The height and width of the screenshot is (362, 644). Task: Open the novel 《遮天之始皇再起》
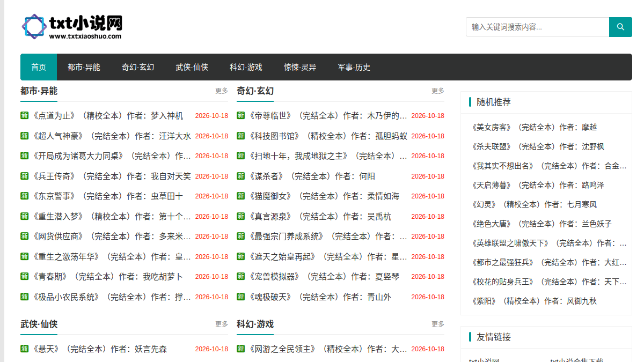327,256
